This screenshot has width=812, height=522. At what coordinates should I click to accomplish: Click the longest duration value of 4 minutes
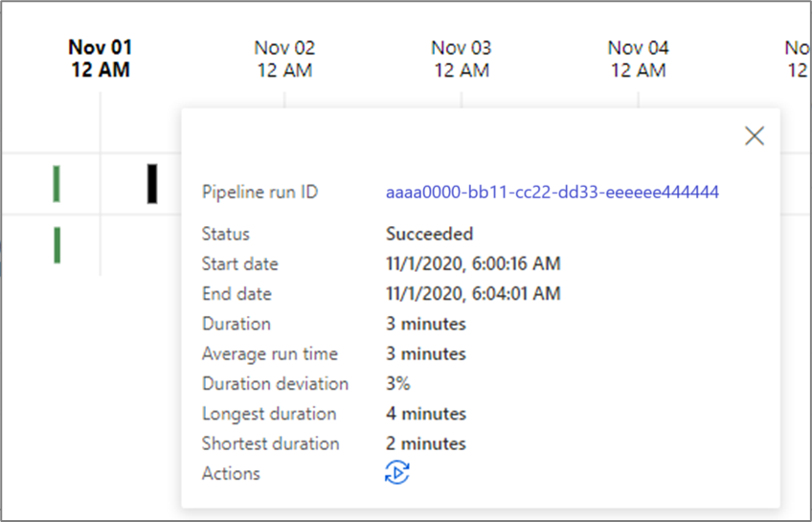[x=426, y=414]
